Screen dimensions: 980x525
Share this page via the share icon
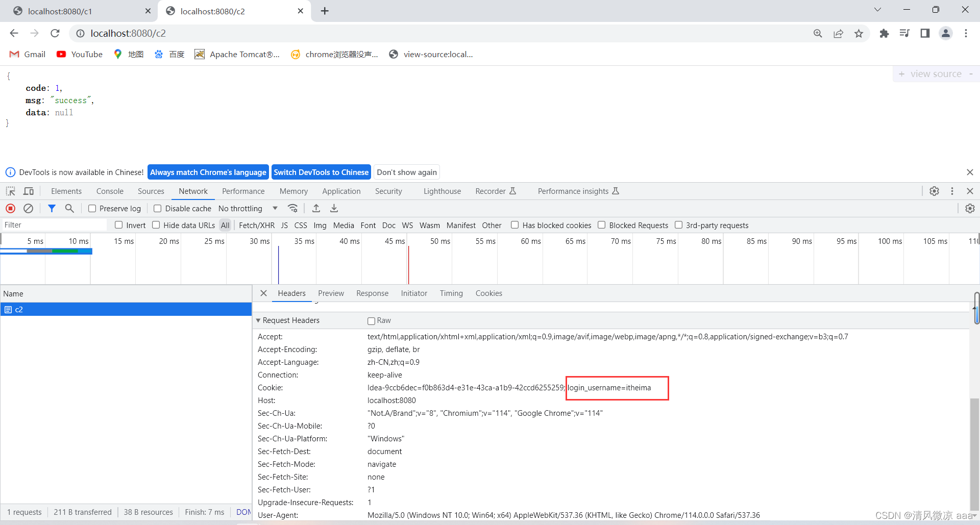tap(838, 33)
